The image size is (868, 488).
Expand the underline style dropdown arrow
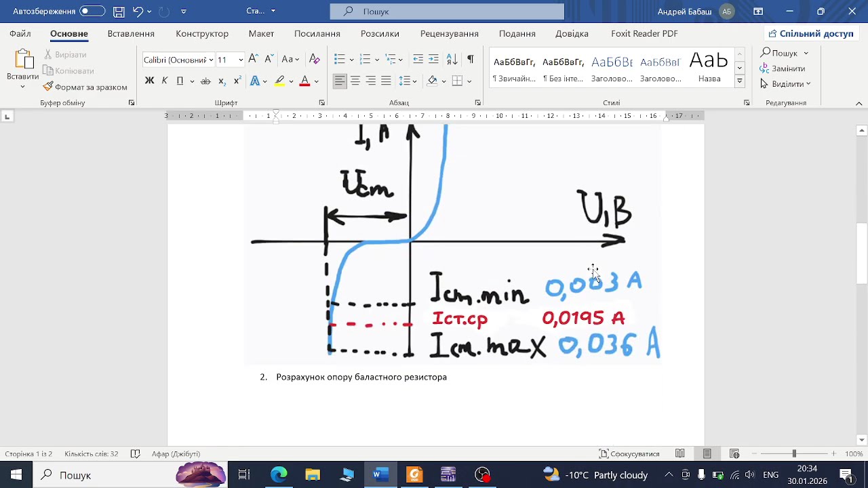[192, 81]
